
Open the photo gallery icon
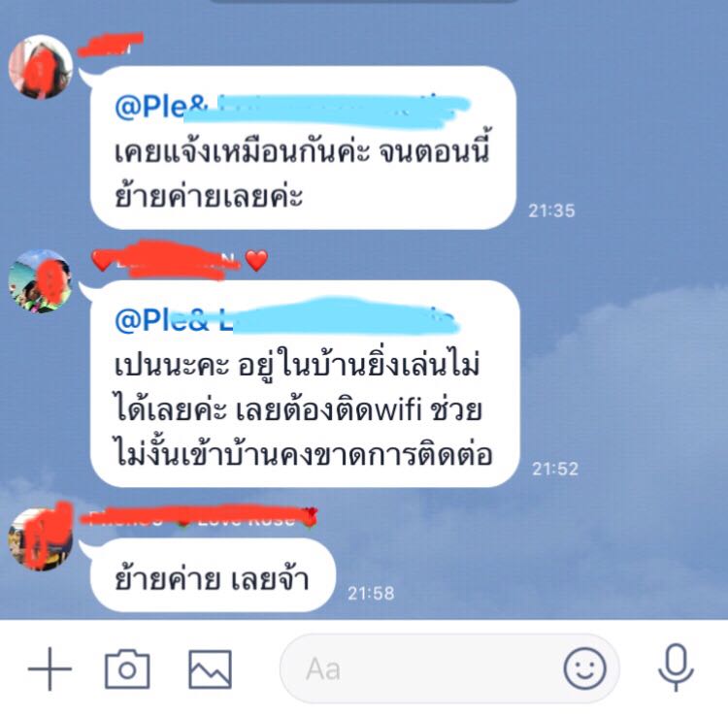(x=210, y=668)
